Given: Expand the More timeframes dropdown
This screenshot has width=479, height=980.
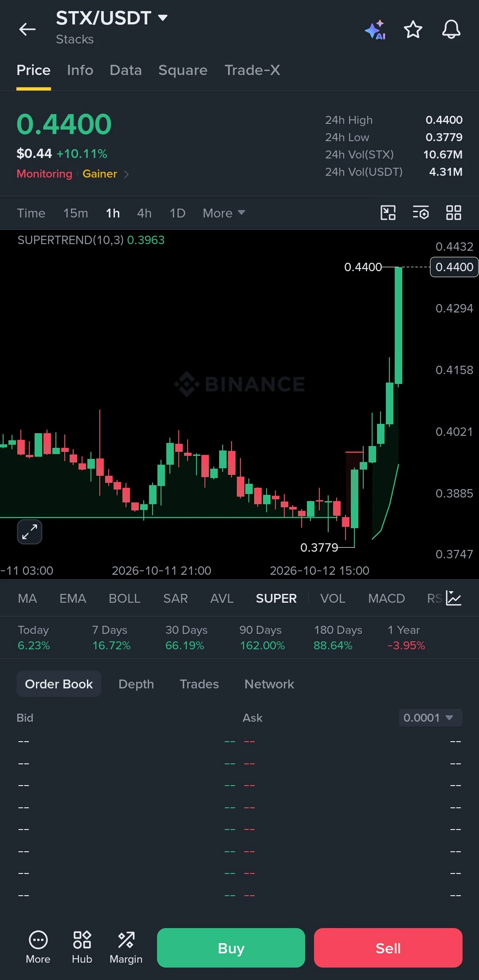Looking at the screenshot, I should tap(224, 213).
